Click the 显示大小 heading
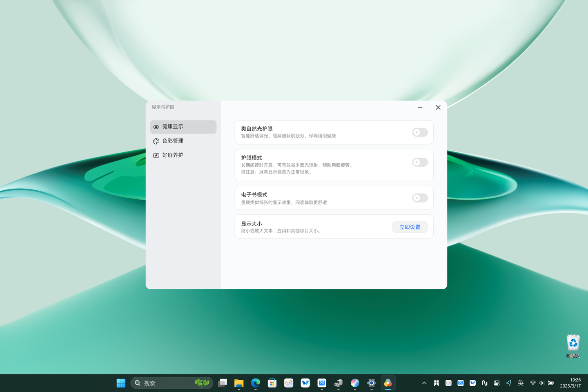 pyautogui.click(x=252, y=224)
